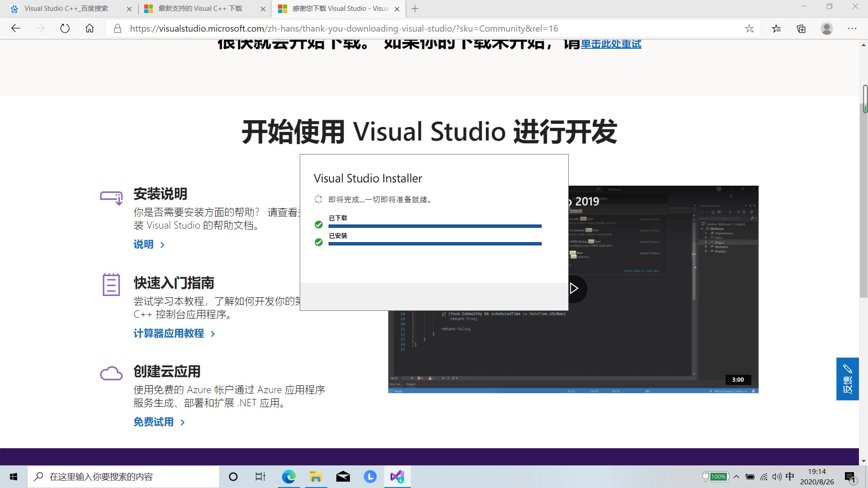The height and width of the screenshot is (488, 868).
Task: Open browser settings and more menu
Action: click(852, 28)
